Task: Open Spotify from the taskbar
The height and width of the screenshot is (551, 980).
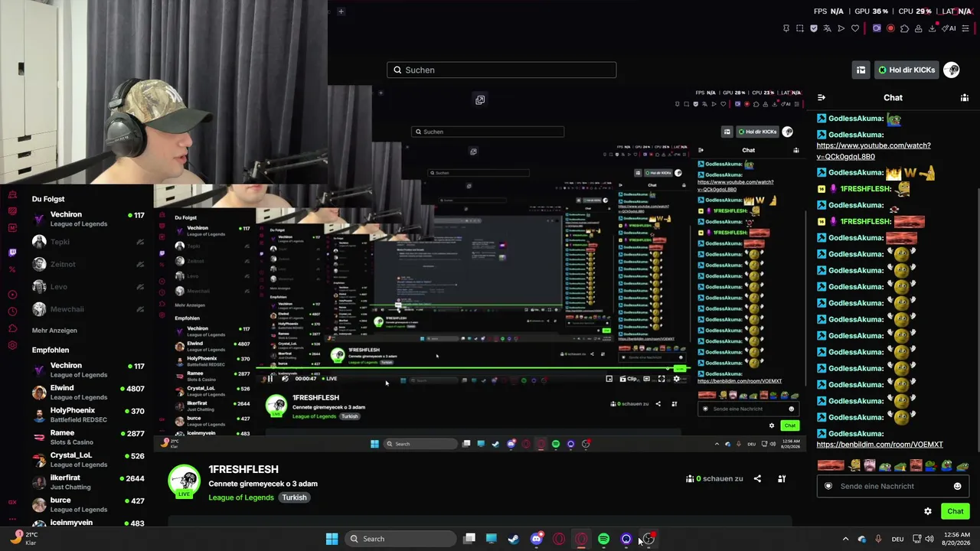Action: [x=603, y=539]
